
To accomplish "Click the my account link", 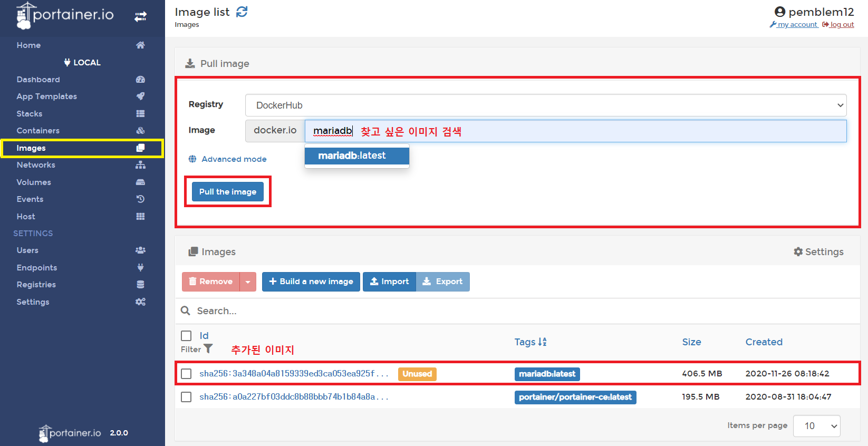I will click(794, 25).
